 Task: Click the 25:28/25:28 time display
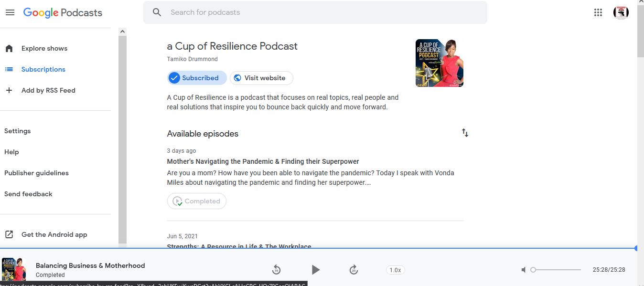[609, 270]
